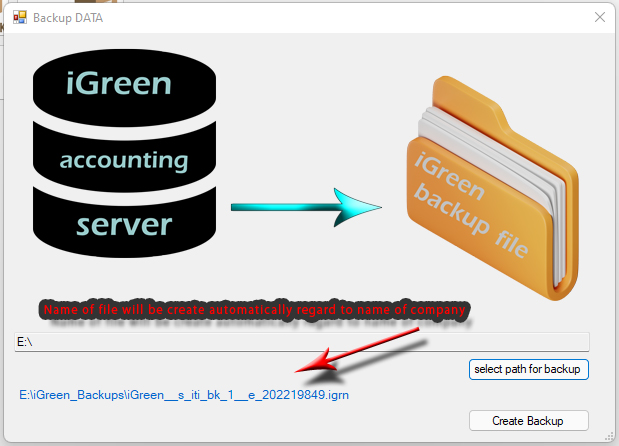Click the Backup DATA title bar icon
This screenshot has height=446, width=619.
[x=20, y=18]
